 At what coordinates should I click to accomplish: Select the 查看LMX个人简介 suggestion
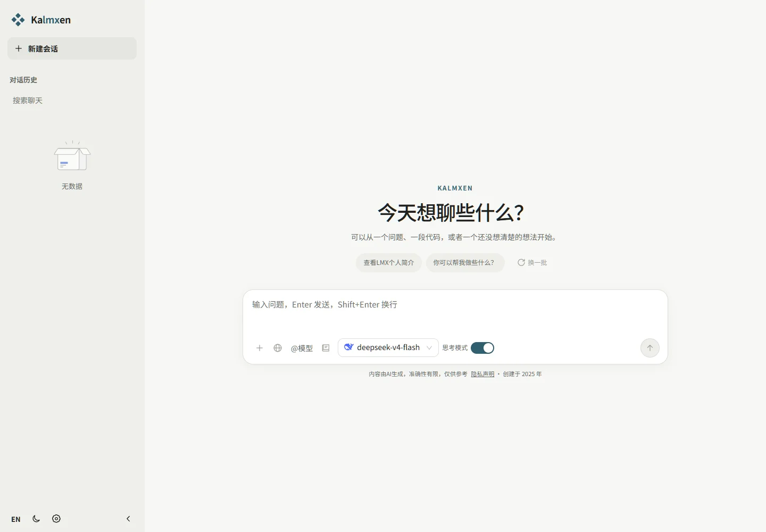pos(389,263)
